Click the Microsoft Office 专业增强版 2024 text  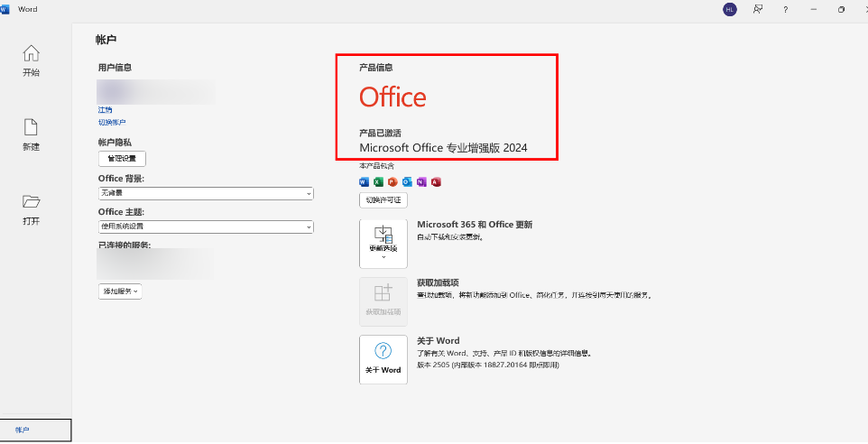(443, 148)
